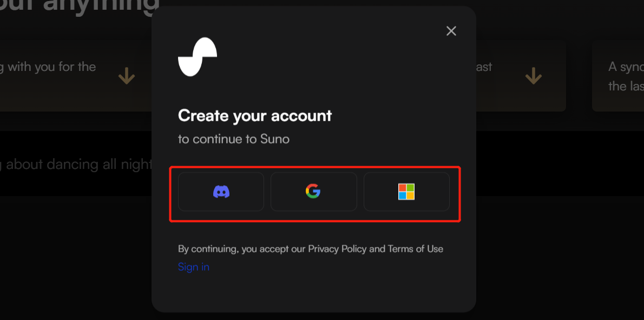Focus the 'about dancing all night' prompt field
Viewport: 644px width, 320px height.
[76, 164]
